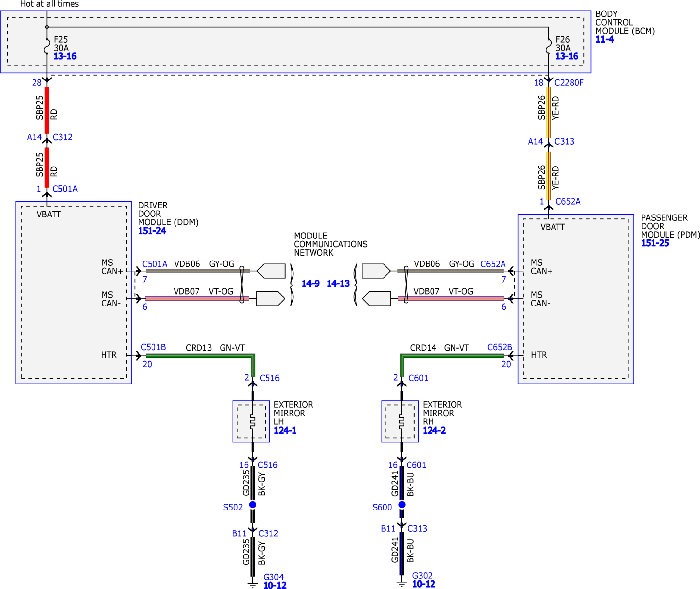Image resolution: width=700 pixels, height=589 pixels.
Task: Click the off-page arrow on DDM VDB07 wire
Action: 271,299
